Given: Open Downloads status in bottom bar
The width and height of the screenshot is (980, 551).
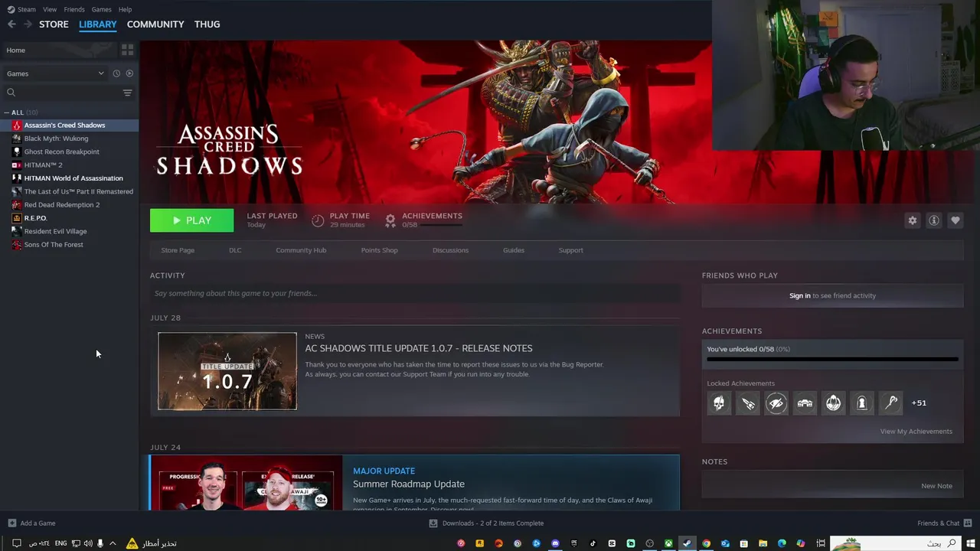Looking at the screenshot, I should 486,523.
